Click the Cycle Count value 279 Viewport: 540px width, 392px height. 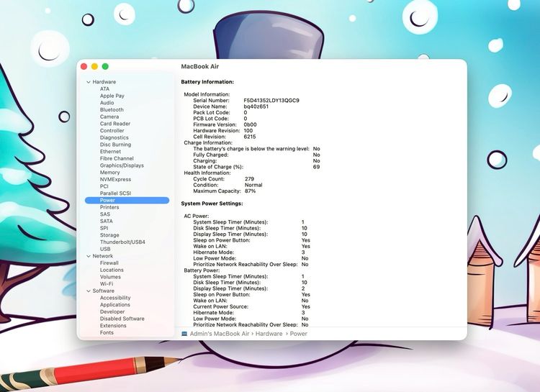[249, 179]
